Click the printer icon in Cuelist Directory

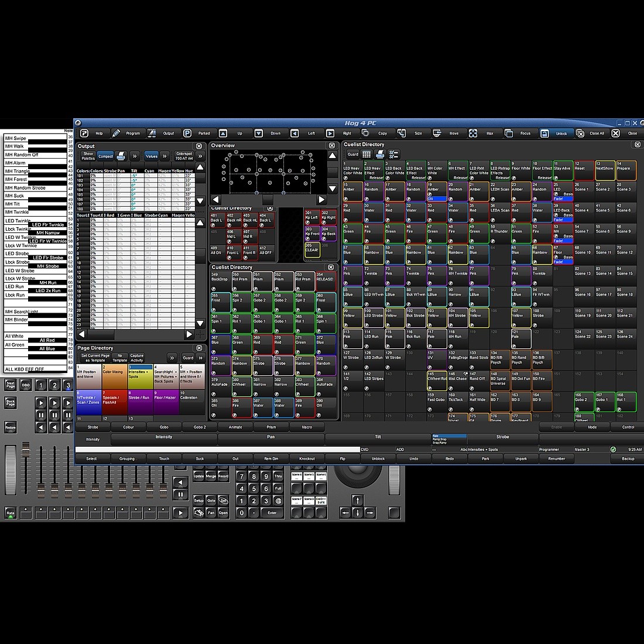[380, 155]
